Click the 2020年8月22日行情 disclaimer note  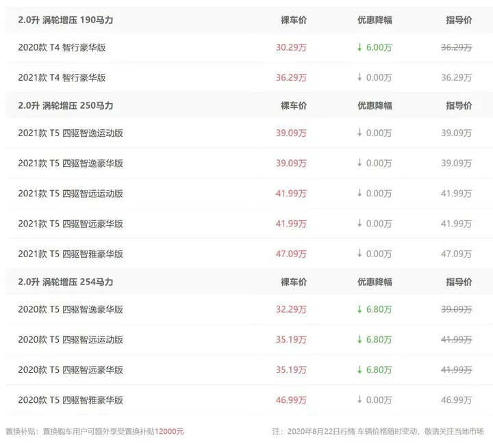(378, 432)
